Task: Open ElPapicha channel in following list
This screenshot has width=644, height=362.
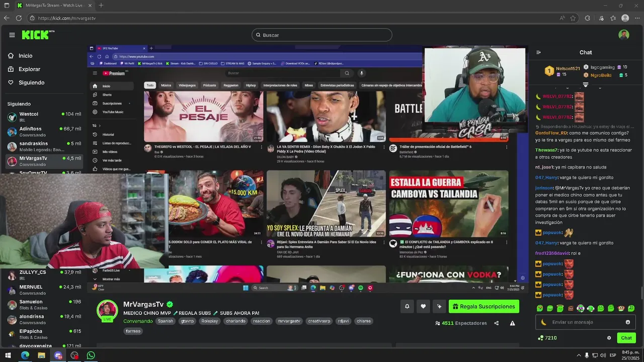Action: click(44, 334)
